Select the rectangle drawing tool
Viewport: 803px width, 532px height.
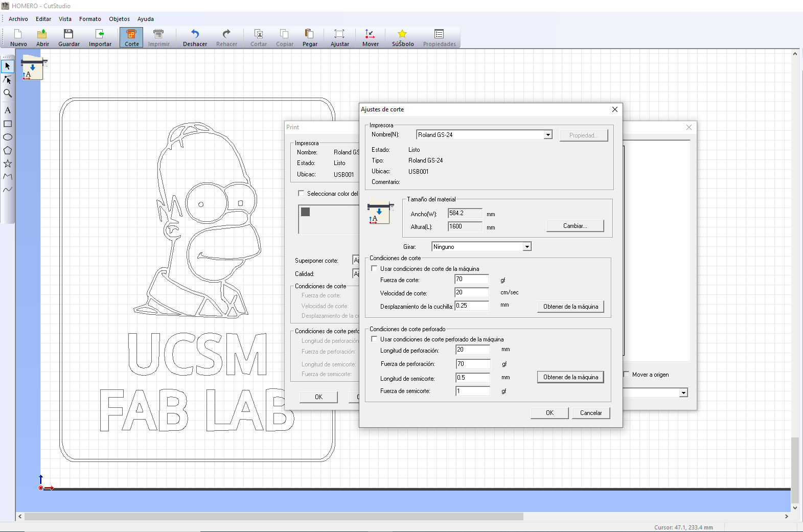pos(8,124)
